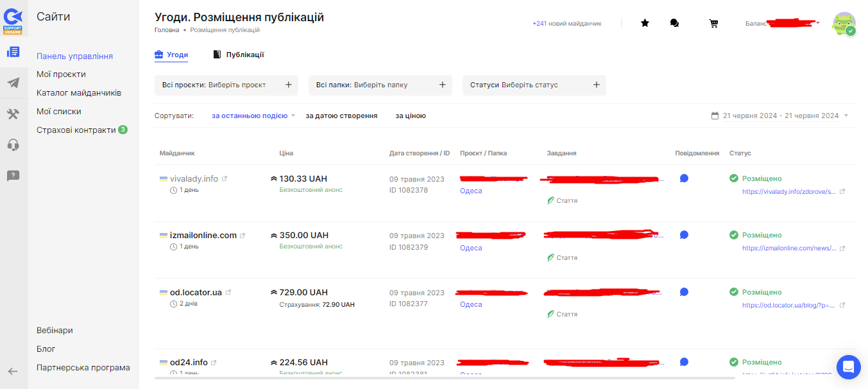This screenshot has height=389, width=868.
Task: Open vivalady.info external link icon
Action: pyautogui.click(x=225, y=178)
